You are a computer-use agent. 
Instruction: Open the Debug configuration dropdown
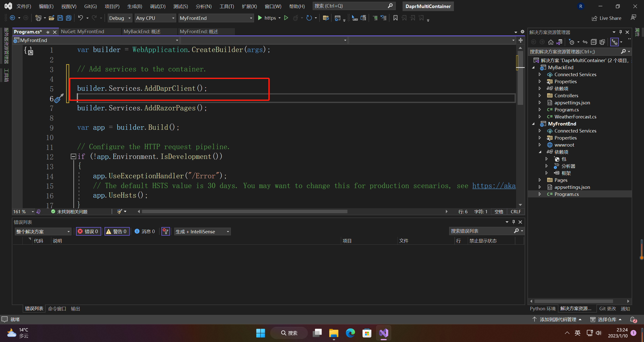(120, 18)
